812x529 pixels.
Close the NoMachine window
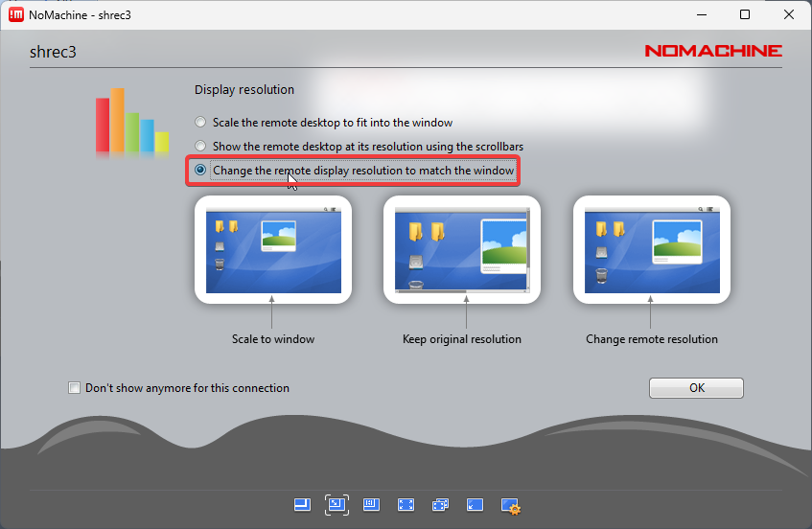(789, 14)
